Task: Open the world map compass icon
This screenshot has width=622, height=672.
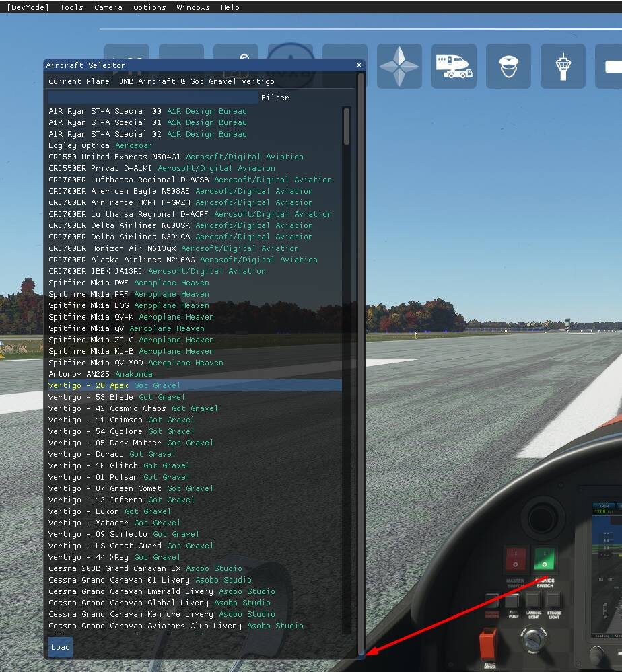Action: 399,66
